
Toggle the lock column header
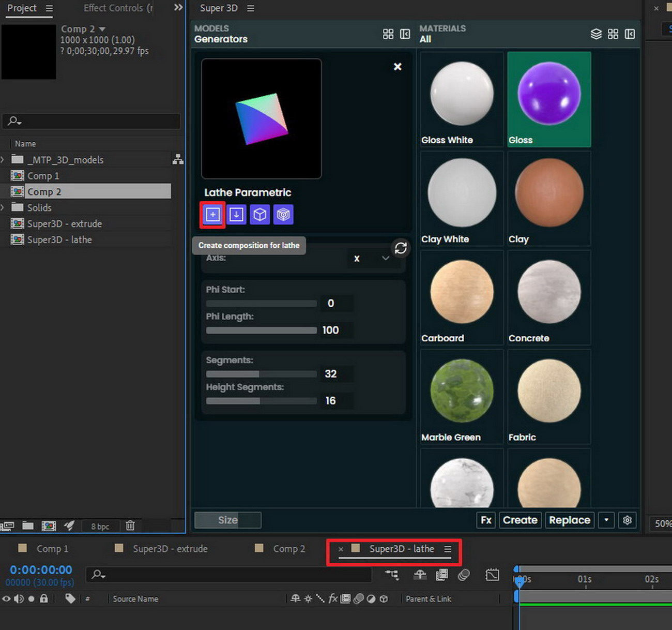44,598
